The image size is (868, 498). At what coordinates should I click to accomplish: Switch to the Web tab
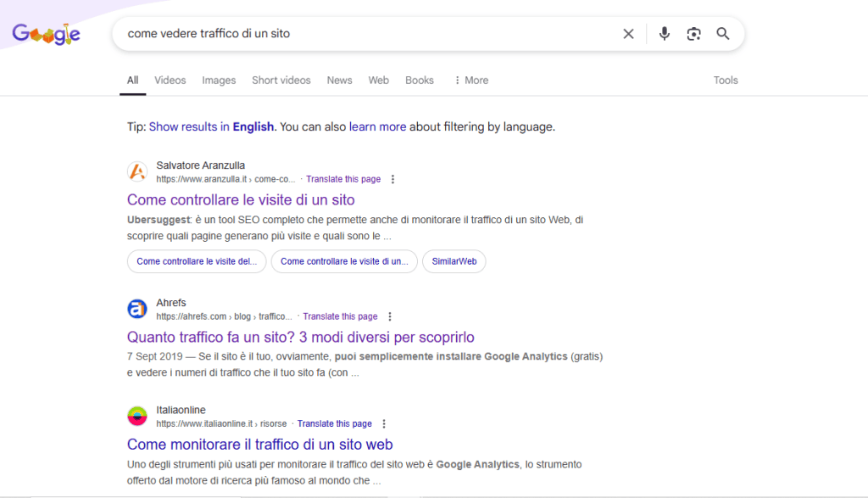pyautogui.click(x=379, y=81)
